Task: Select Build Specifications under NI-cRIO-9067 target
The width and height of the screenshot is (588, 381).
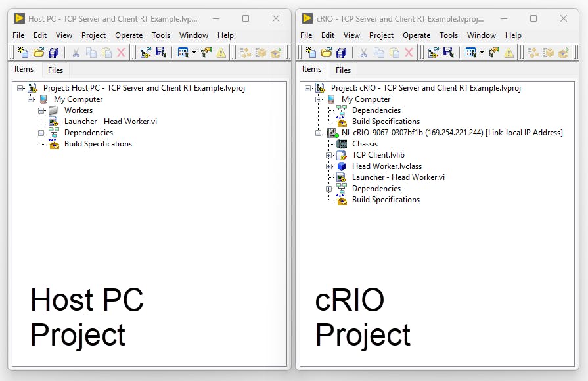Action: tap(386, 200)
